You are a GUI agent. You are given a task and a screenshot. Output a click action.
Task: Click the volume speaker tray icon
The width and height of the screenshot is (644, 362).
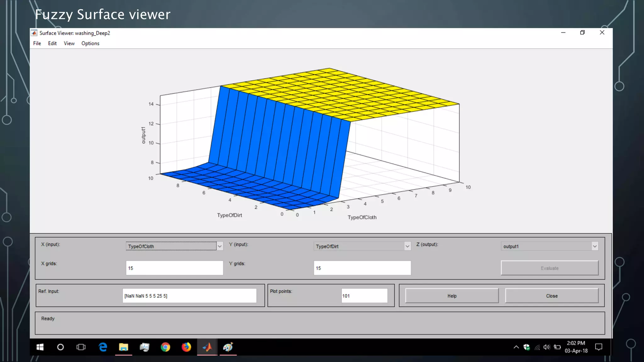[x=547, y=347]
